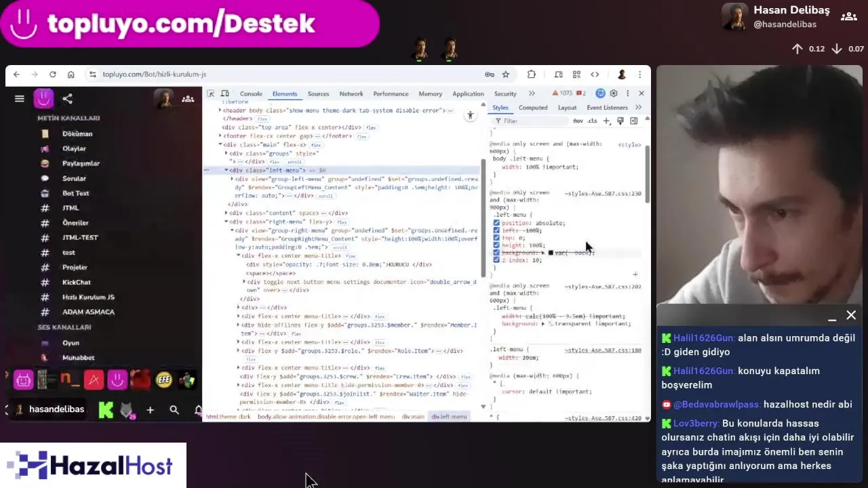
Task: Bookmark this page with the star icon
Action: pyautogui.click(x=506, y=75)
